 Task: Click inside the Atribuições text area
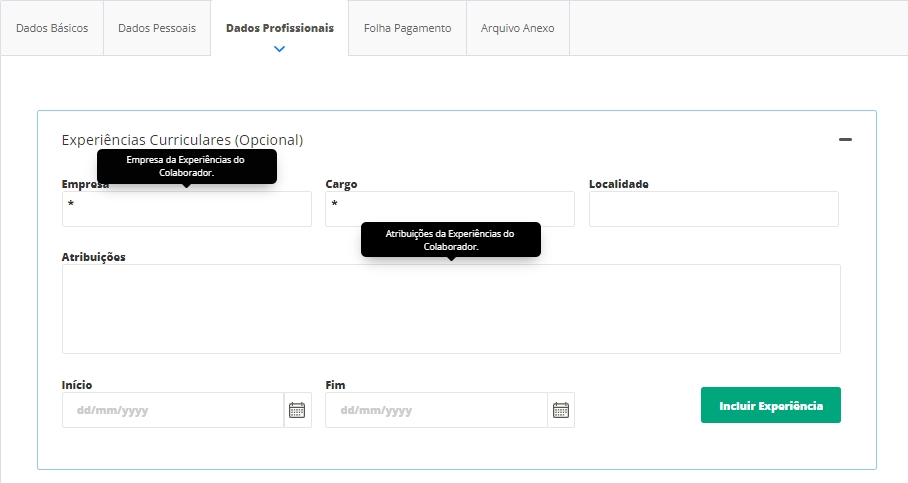tap(451, 309)
